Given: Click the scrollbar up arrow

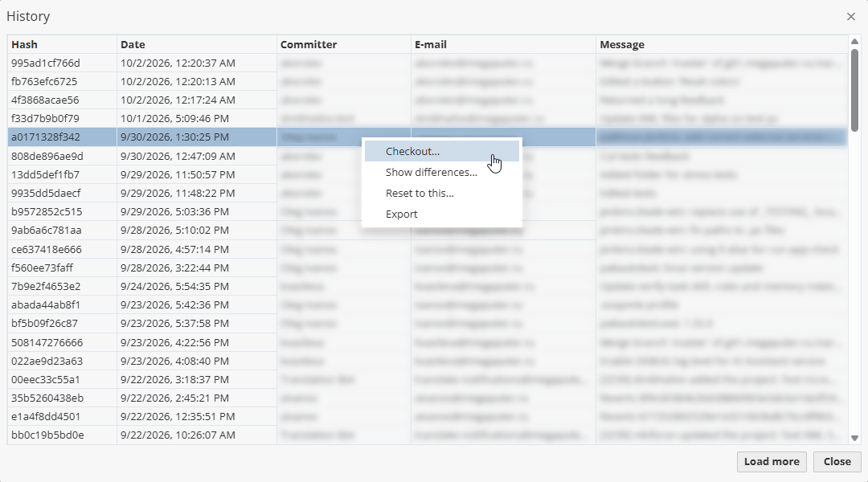Looking at the screenshot, I should (x=854, y=42).
